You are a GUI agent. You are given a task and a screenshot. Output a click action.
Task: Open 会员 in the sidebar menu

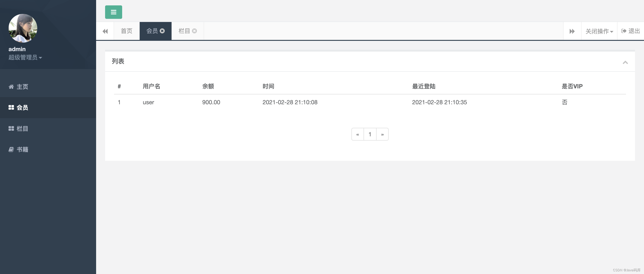coord(22,108)
